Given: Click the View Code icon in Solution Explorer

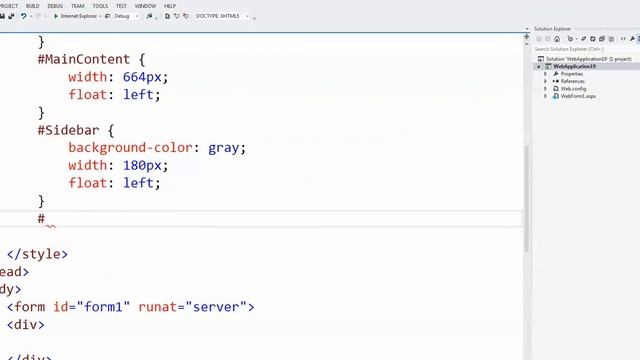Looking at the screenshot, I should point(623,39).
